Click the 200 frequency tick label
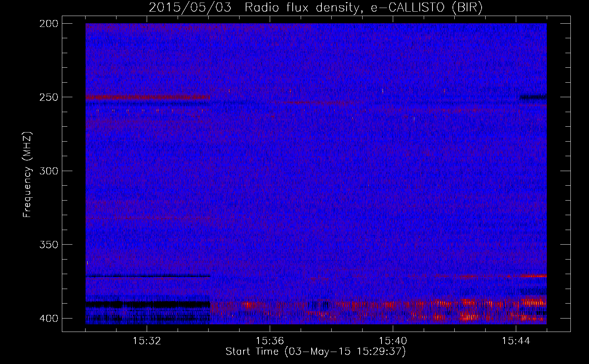Viewport: 589px width, 364px height. 48,24
